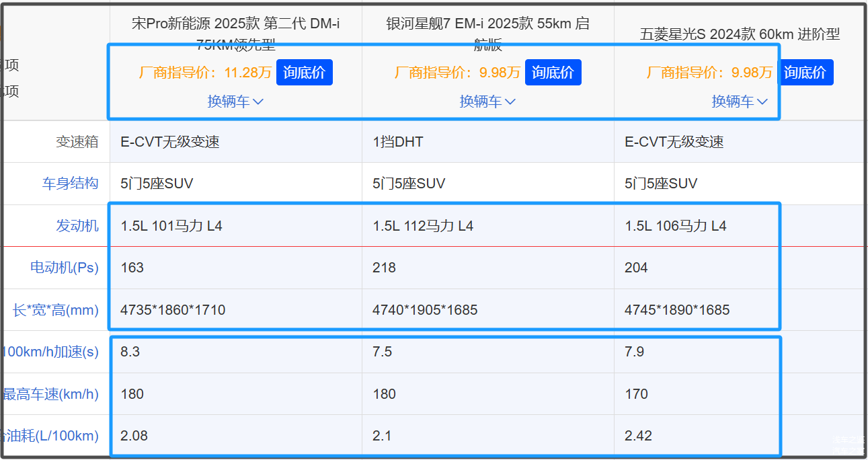868x460 pixels.
Task: Click the 五菱星光S 2024款 model title
Action: (740, 34)
